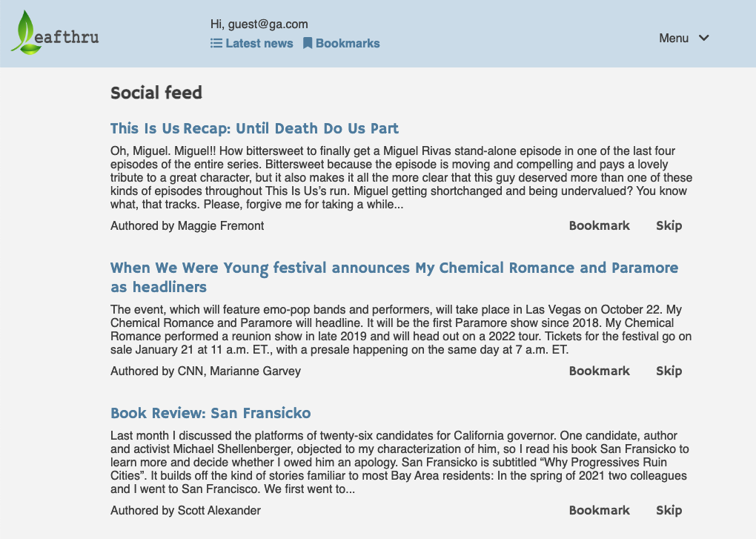Screen dimensions: 756x539
Task: Bookmark the San Fransicko book review
Action: pyautogui.click(x=600, y=510)
